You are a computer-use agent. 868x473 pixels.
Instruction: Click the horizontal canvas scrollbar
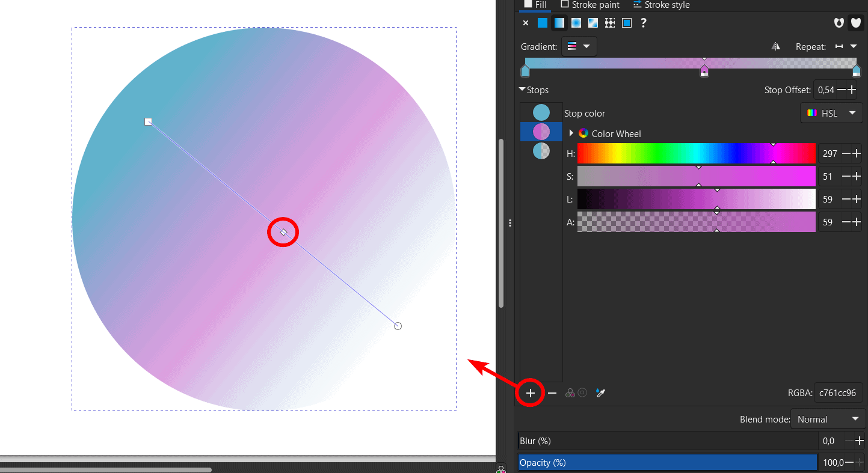[105, 469]
